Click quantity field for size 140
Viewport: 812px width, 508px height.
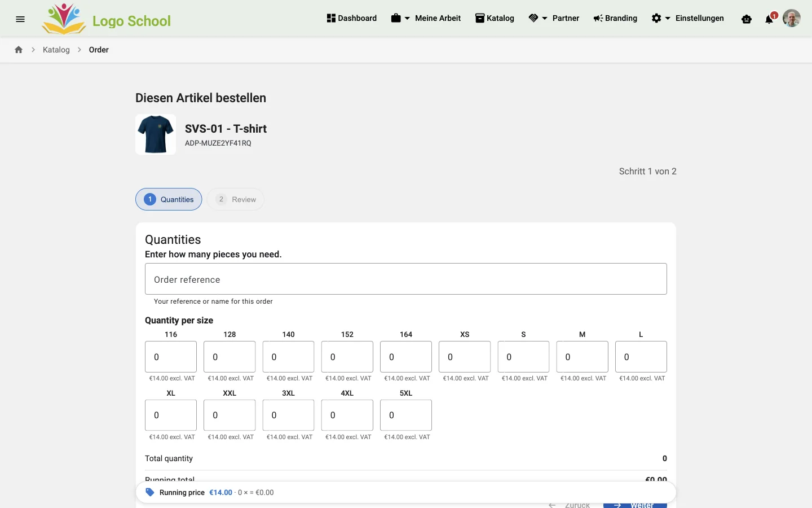point(288,357)
